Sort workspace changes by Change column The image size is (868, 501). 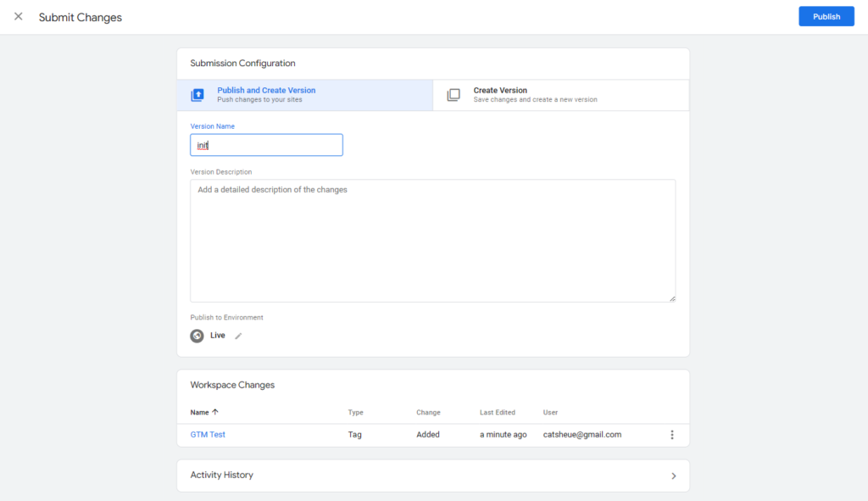(428, 413)
